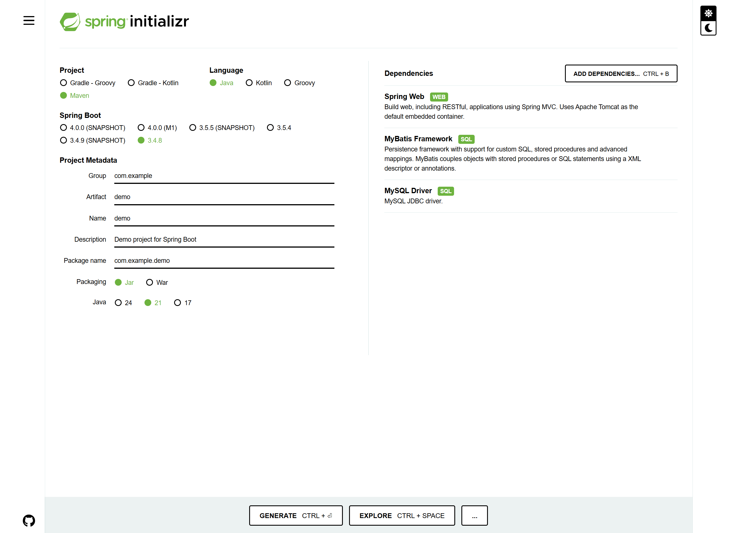Select Java version 24
756x533 pixels.
coord(124,303)
